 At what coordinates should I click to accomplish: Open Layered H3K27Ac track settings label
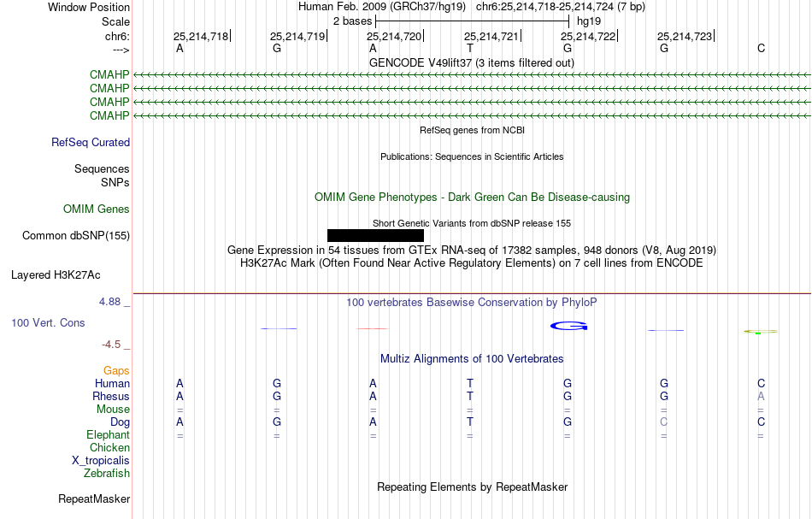click(x=56, y=275)
